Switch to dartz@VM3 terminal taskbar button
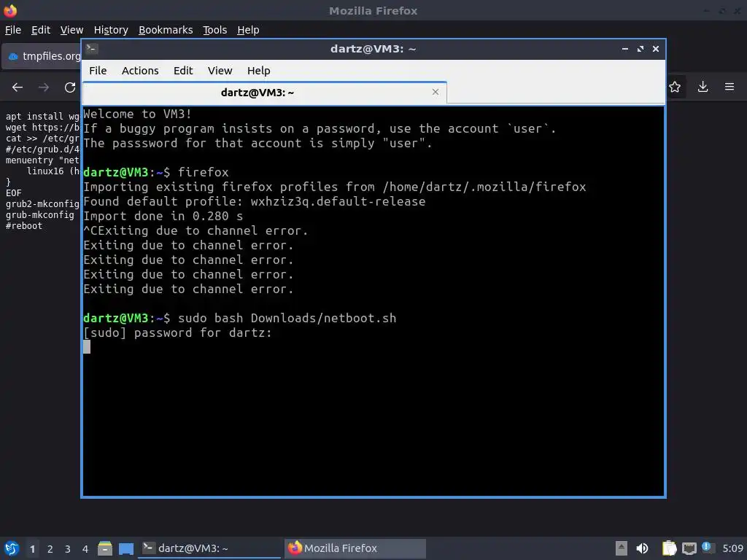Image resolution: width=747 pixels, height=560 pixels. point(209,548)
